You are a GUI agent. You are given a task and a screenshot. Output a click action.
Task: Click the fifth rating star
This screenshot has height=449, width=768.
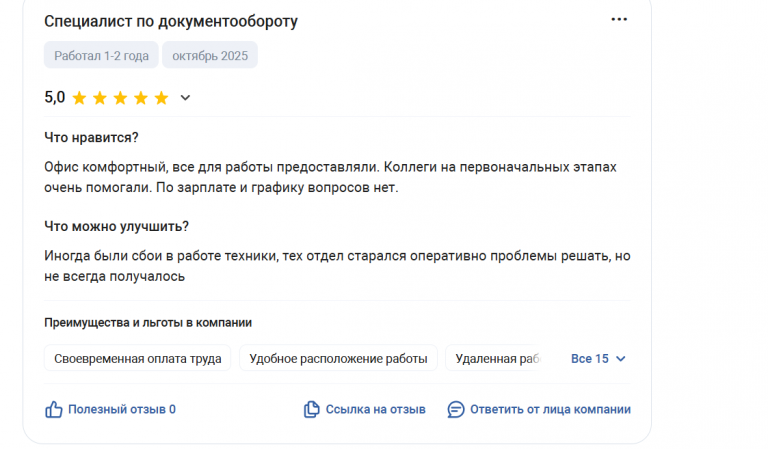161,98
